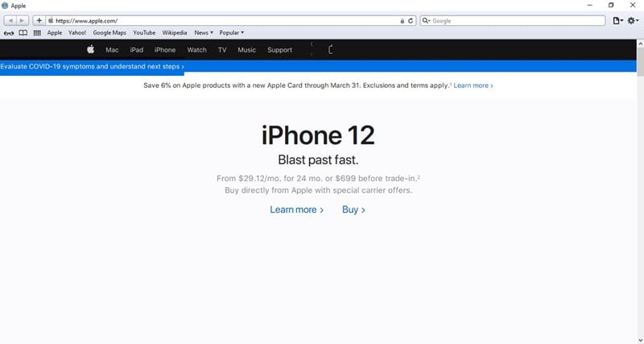Image resolution: width=644 pixels, height=344 pixels.
Task: Reload the page with the refresh icon
Action: click(x=411, y=21)
